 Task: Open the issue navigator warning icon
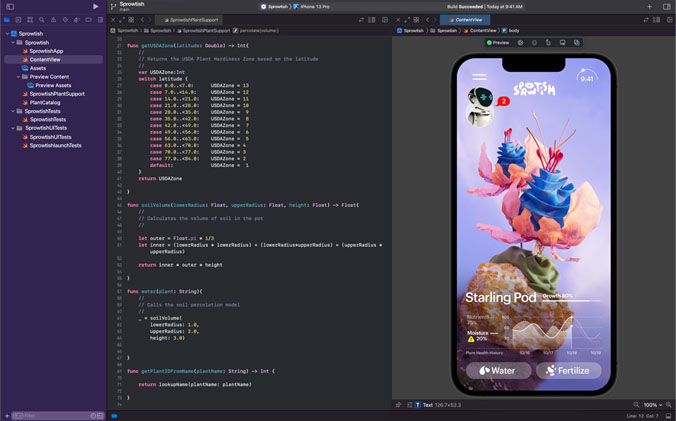[53, 20]
